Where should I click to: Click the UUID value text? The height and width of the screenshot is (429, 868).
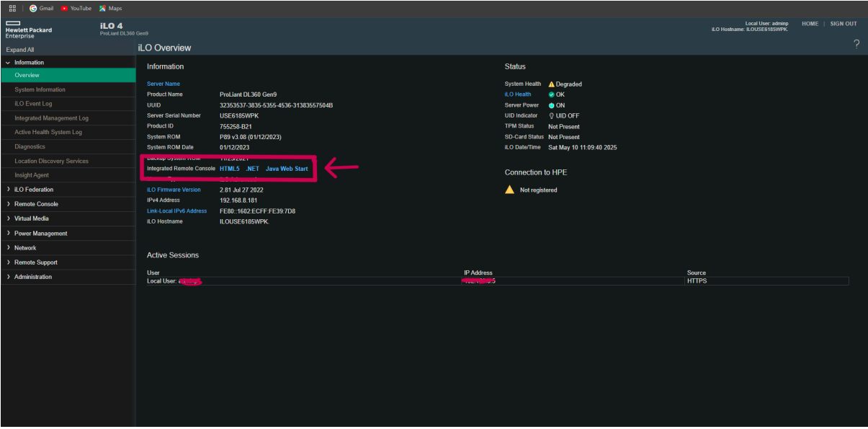276,105
